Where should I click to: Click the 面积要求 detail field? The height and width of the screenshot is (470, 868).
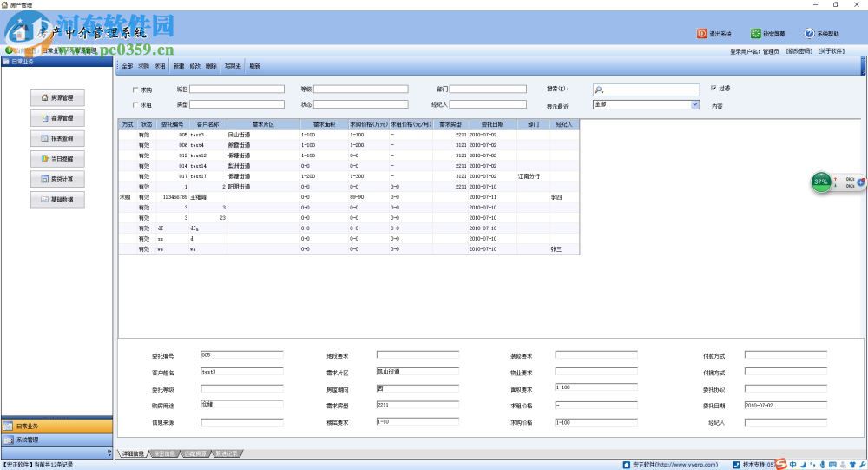pyautogui.click(x=596, y=387)
